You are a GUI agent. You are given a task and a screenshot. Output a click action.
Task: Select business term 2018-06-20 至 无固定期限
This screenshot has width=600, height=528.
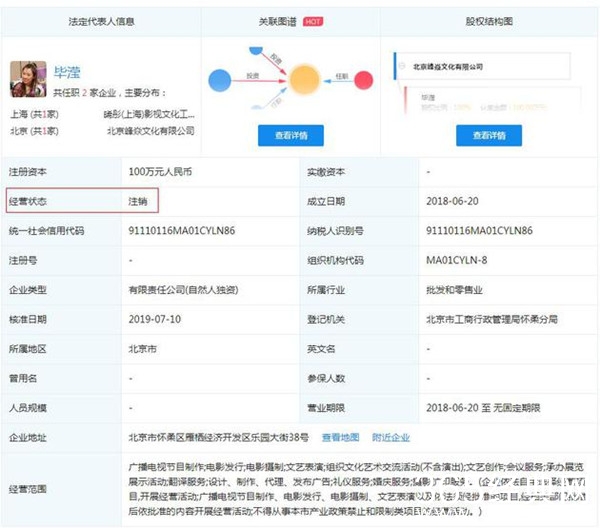click(x=483, y=408)
